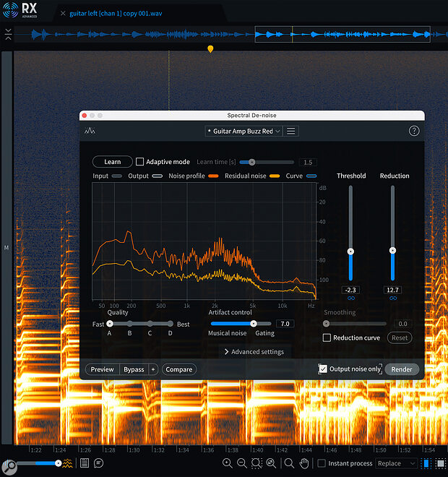Click the Zoom out full icon
This screenshot has width=448, height=477.
[271, 463]
